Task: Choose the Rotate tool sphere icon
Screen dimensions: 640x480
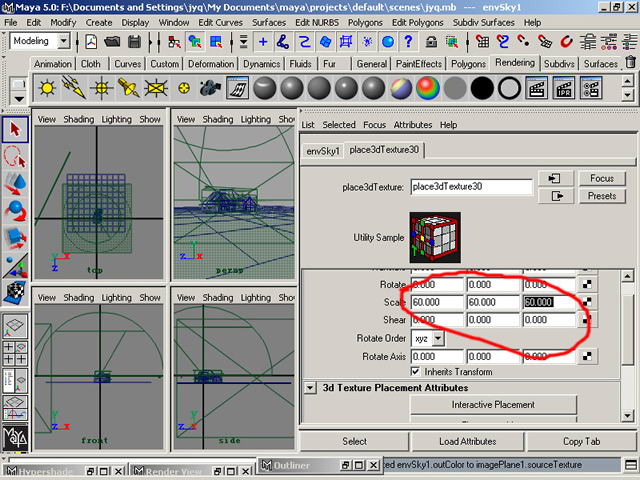Action: [x=15, y=211]
